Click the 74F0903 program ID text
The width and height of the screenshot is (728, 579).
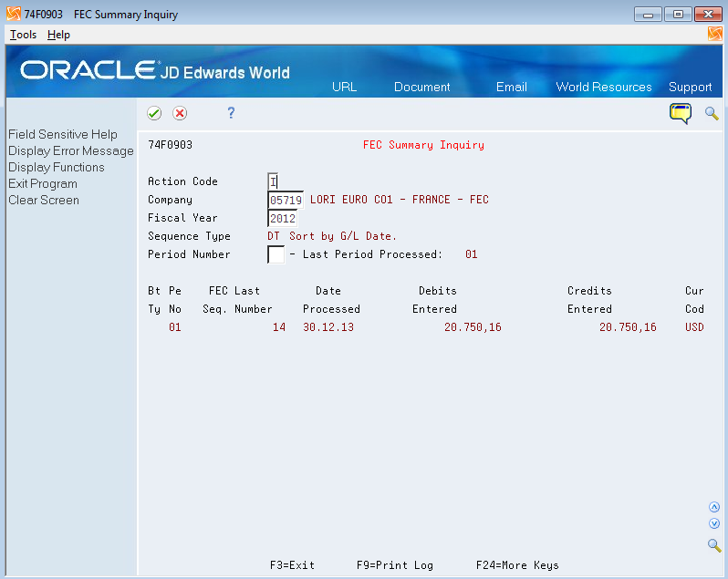click(170, 145)
